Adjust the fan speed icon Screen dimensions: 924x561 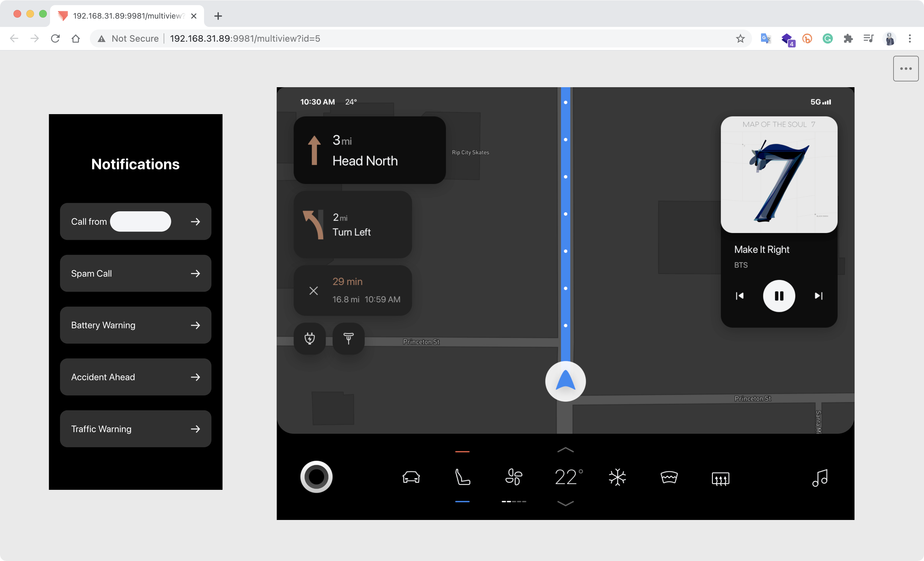coord(514,477)
